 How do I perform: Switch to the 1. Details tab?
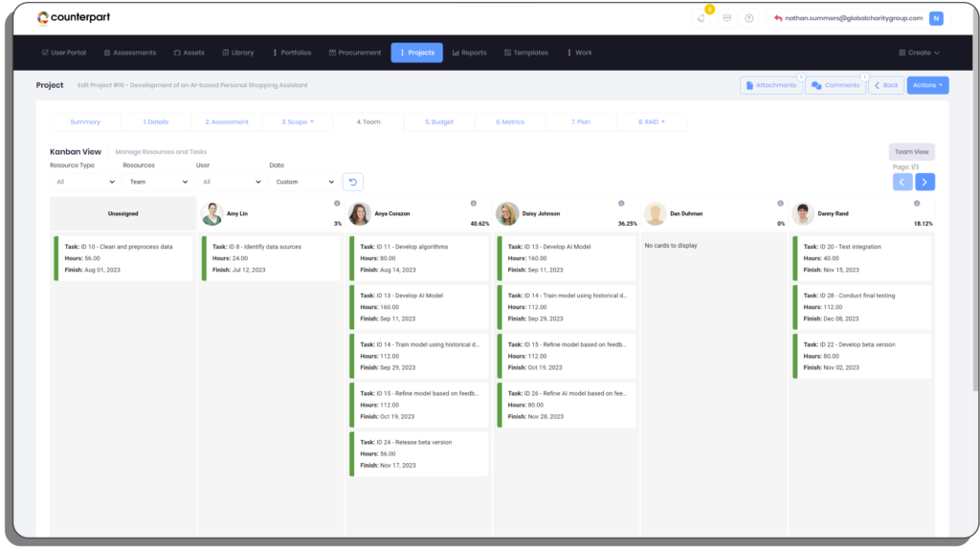pyautogui.click(x=156, y=122)
